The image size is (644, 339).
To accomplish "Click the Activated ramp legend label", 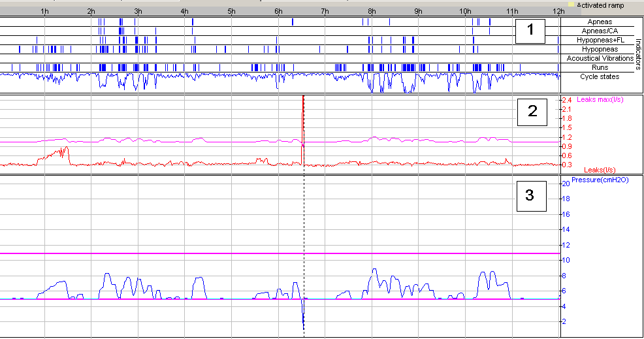I will 600,5.
